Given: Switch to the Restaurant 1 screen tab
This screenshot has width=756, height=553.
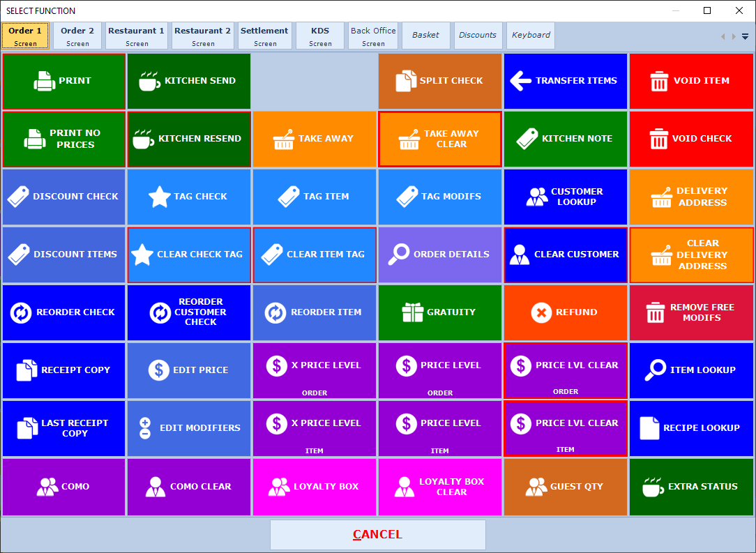Looking at the screenshot, I should pos(137,36).
